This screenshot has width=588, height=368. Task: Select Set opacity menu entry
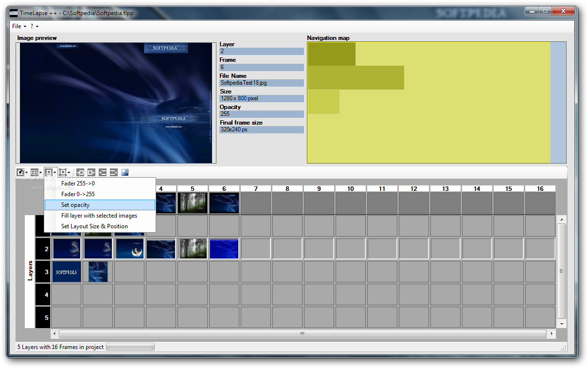point(100,205)
